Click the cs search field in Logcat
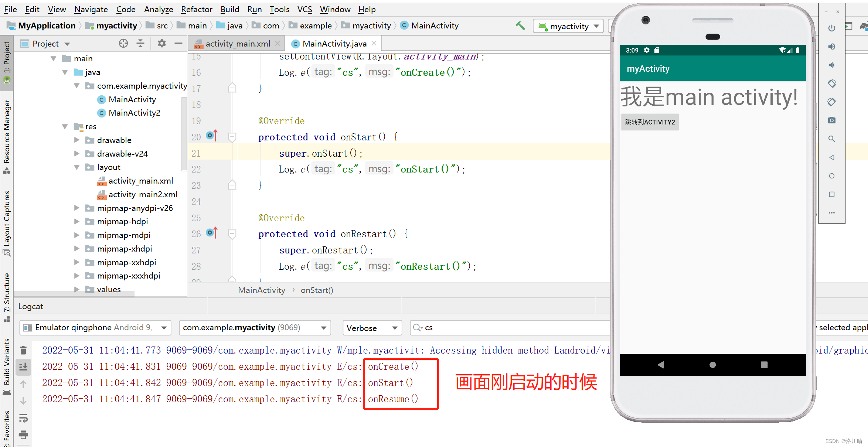The image size is (868, 447). pos(462,328)
